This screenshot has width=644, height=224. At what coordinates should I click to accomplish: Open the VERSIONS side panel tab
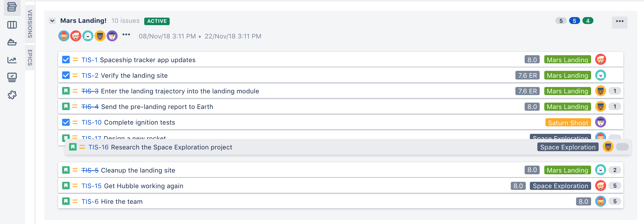tap(30, 24)
